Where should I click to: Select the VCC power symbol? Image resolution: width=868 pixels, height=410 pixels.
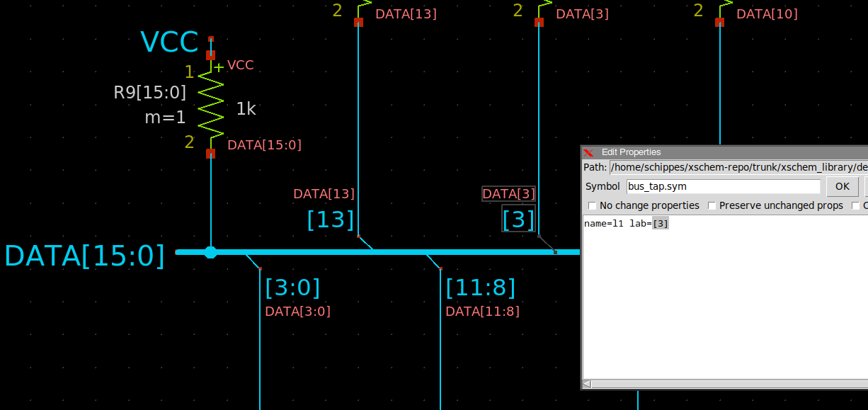coord(169,42)
